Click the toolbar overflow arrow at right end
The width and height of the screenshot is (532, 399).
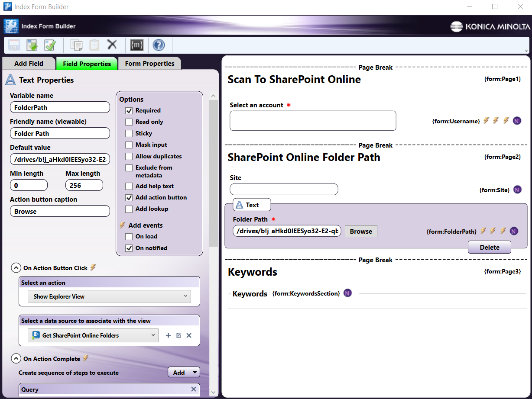(526, 50)
